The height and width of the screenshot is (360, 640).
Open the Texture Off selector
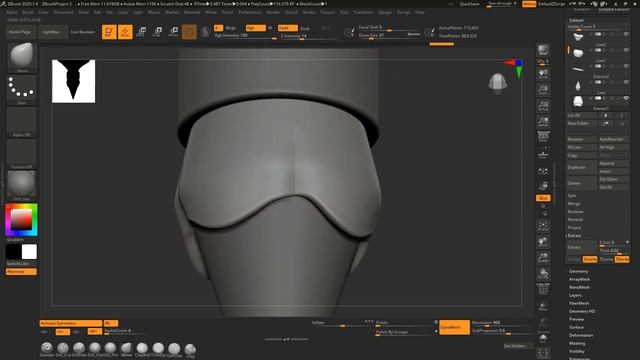click(x=22, y=153)
